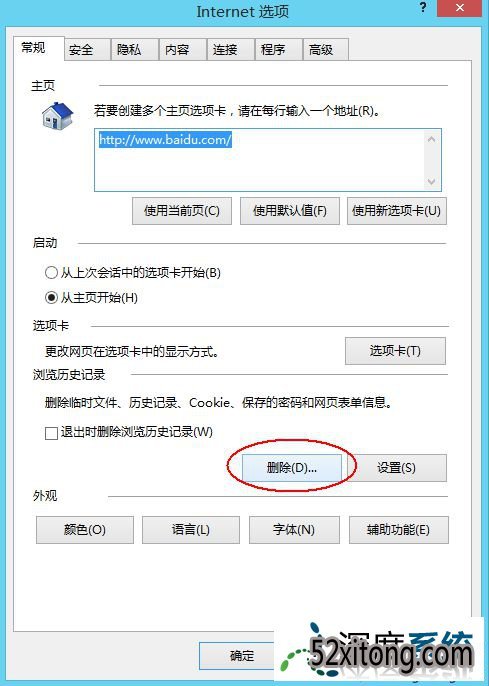Click the homepage list scroll up arrow
This screenshot has height=686, width=489.
pyautogui.click(x=431, y=140)
